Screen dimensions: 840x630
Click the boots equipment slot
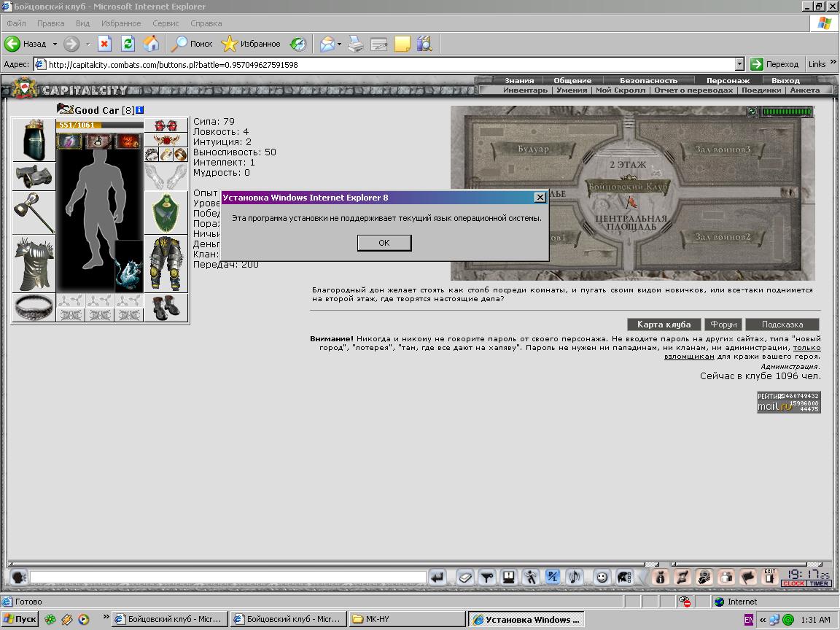[x=166, y=308]
